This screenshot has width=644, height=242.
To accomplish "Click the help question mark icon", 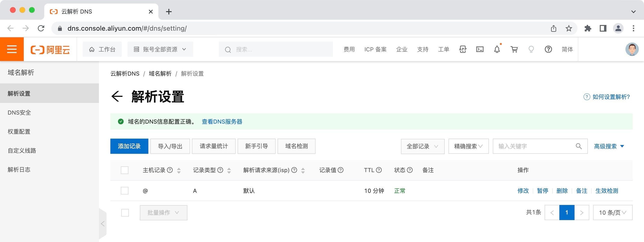I will coord(548,49).
